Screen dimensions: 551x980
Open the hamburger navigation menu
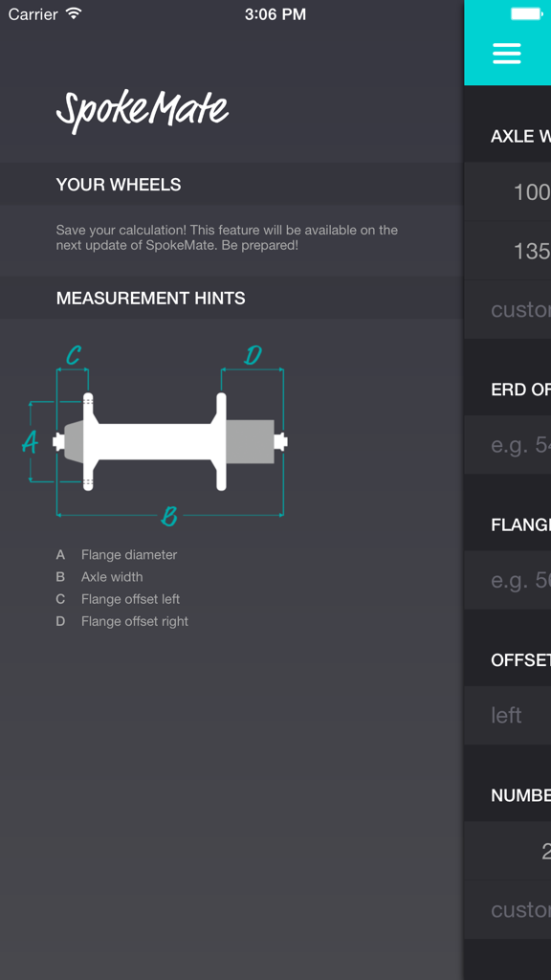point(506,53)
